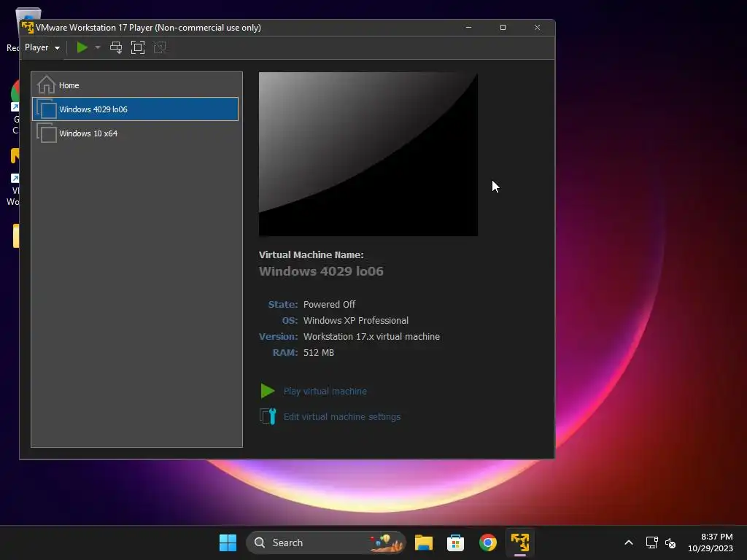Click the 512 MB RAM value
Screen dimensions: 747x560
319,353
